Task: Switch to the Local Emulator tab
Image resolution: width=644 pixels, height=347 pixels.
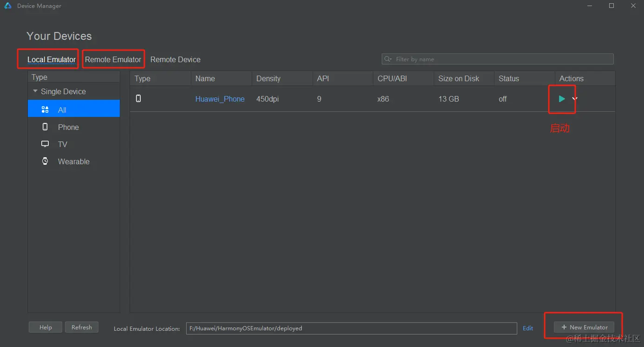Action: pyautogui.click(x=52, y=59)
